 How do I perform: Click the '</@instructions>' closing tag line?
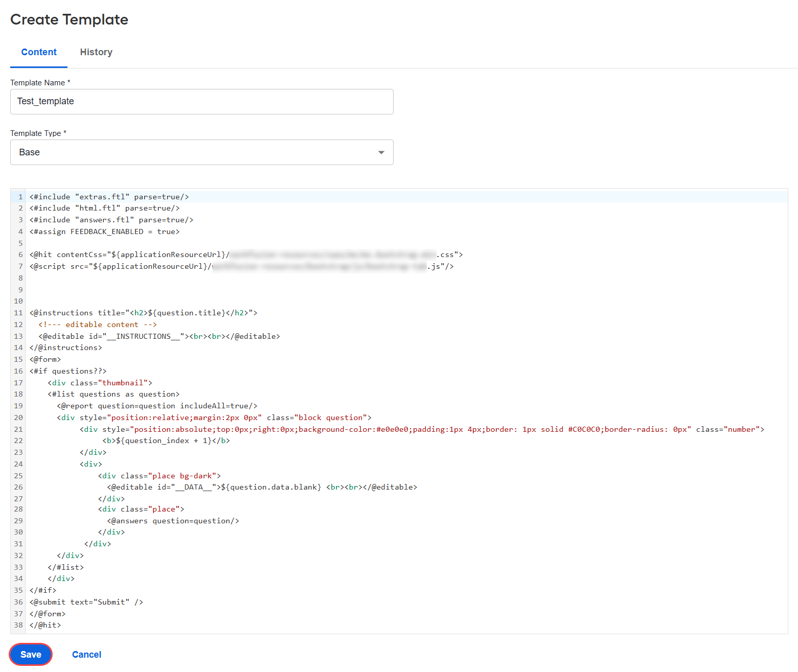coord(66,348)
